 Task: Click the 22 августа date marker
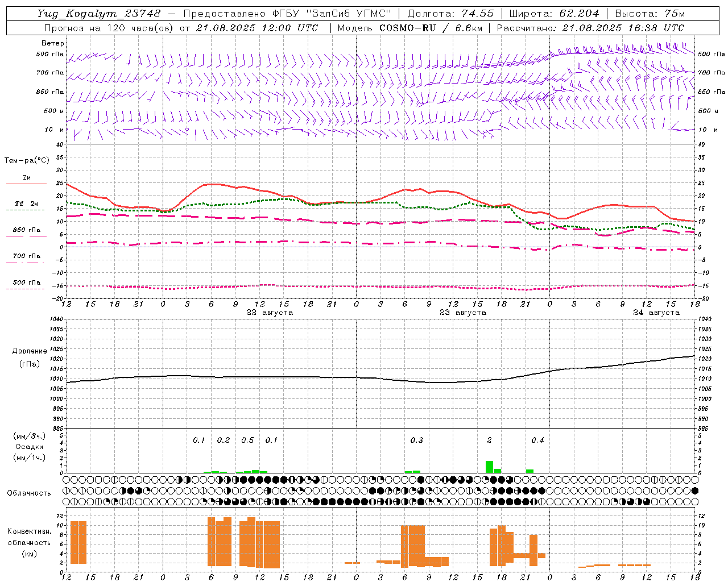pyautogui.click(x=270, y=313)
